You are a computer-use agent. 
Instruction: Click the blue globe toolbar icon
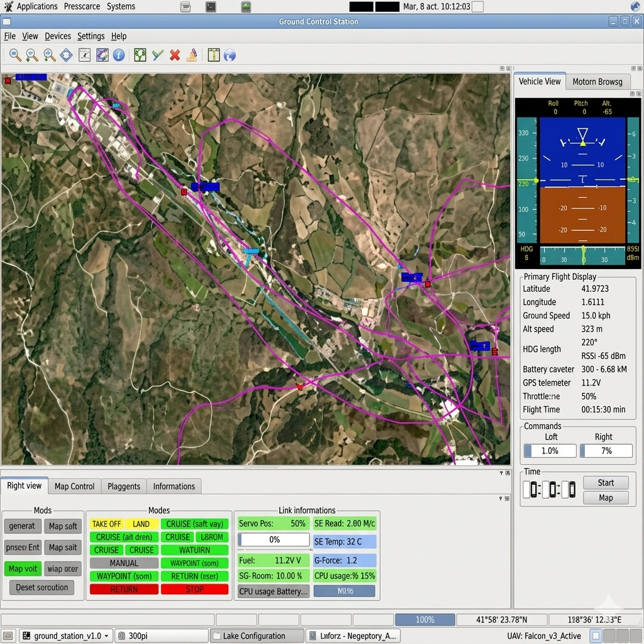(230, 55)
